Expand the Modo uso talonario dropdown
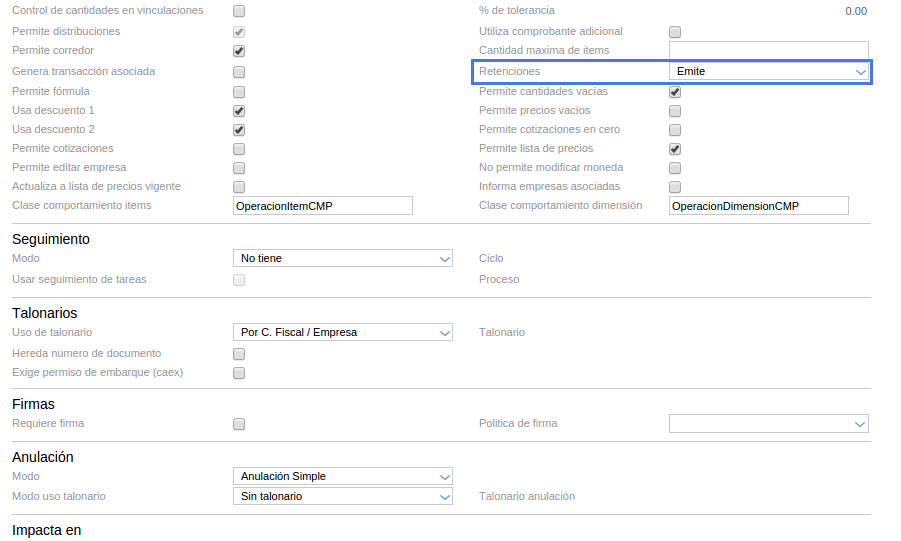Image resolution: width=901 pixels, height=541 pixels. pos(342,496)
